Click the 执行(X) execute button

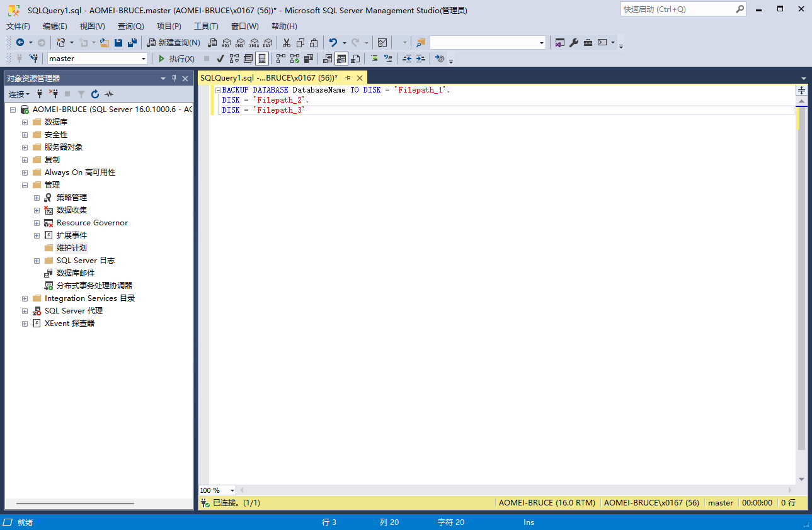[x=176, y=59]
